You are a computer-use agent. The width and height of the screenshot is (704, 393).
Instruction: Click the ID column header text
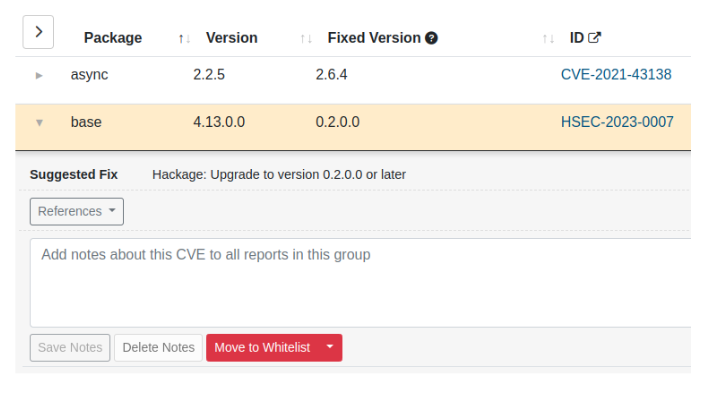[x=576, y=38]
